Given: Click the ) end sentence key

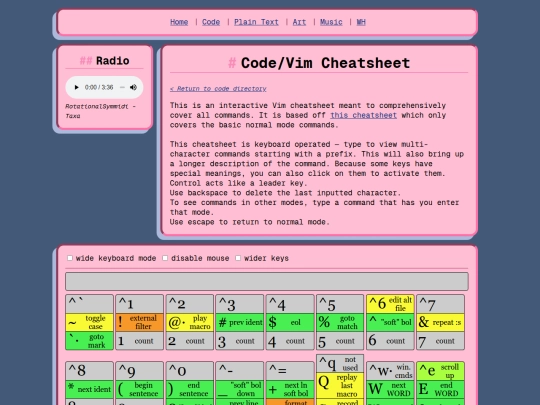Looking at the screenshot, I should point(190,389).
